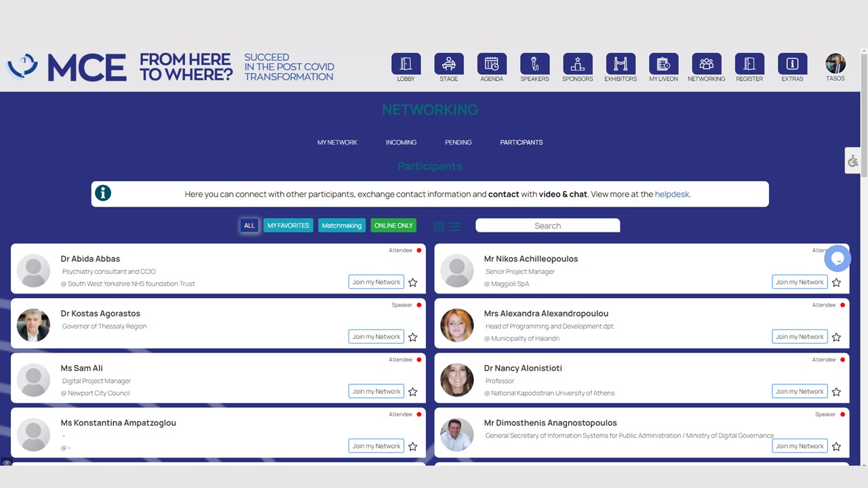
Task: Open the Lobby icon in navigation
Action: [x=406, y=64]
